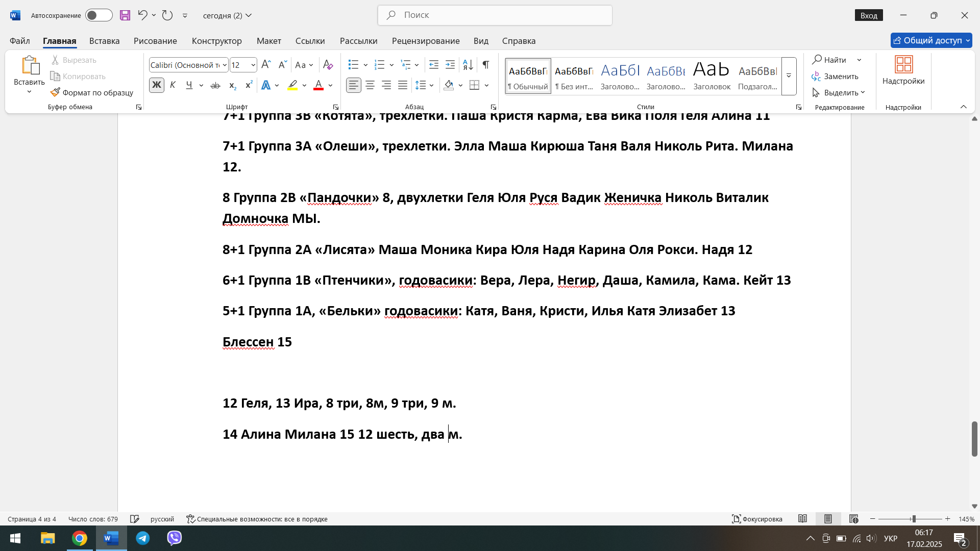Open font name dropdown (Calibri)

click(225, 65)
